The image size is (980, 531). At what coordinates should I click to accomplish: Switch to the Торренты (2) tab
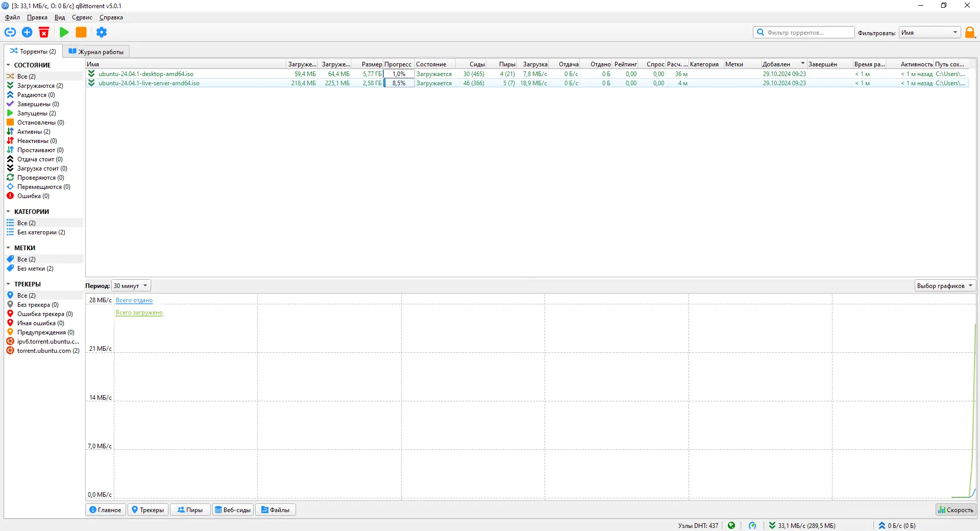click(x=33, y=51)
